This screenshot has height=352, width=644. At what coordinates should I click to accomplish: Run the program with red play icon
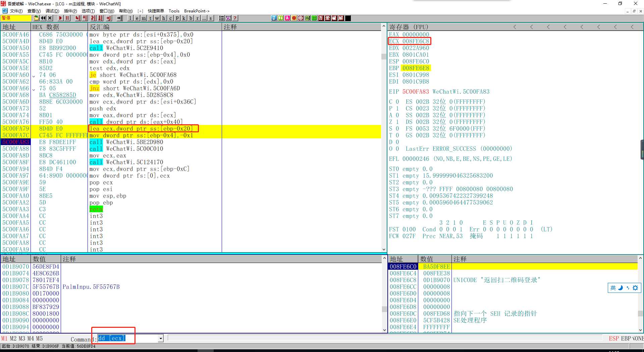coord(60,18)
